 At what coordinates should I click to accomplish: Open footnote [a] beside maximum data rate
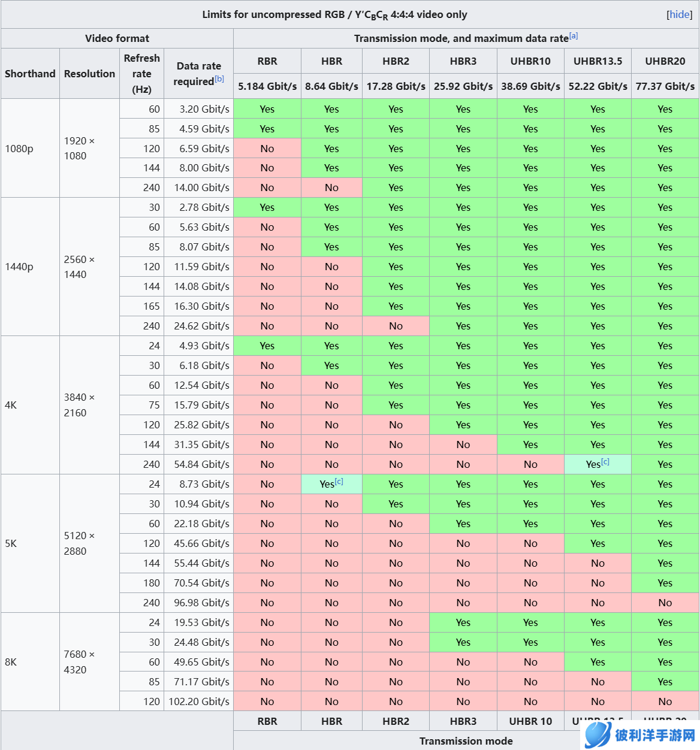pyautogui.click(x=574, y=36)
